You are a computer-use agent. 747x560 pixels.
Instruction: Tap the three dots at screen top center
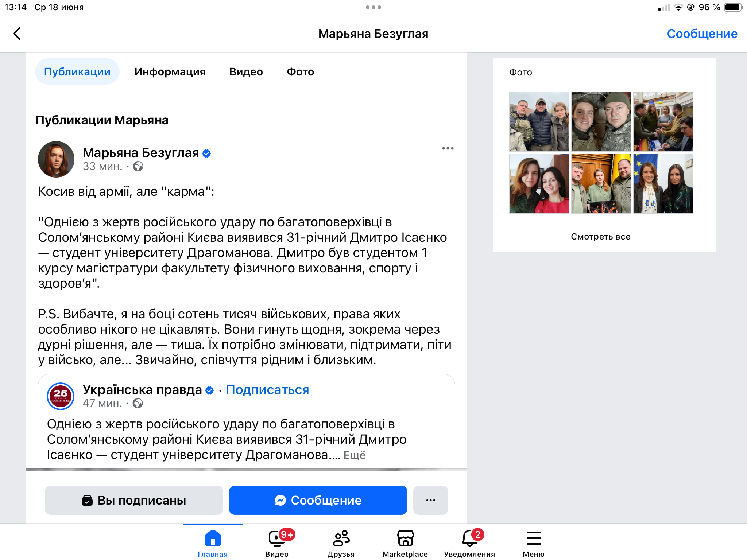[373, 7]
